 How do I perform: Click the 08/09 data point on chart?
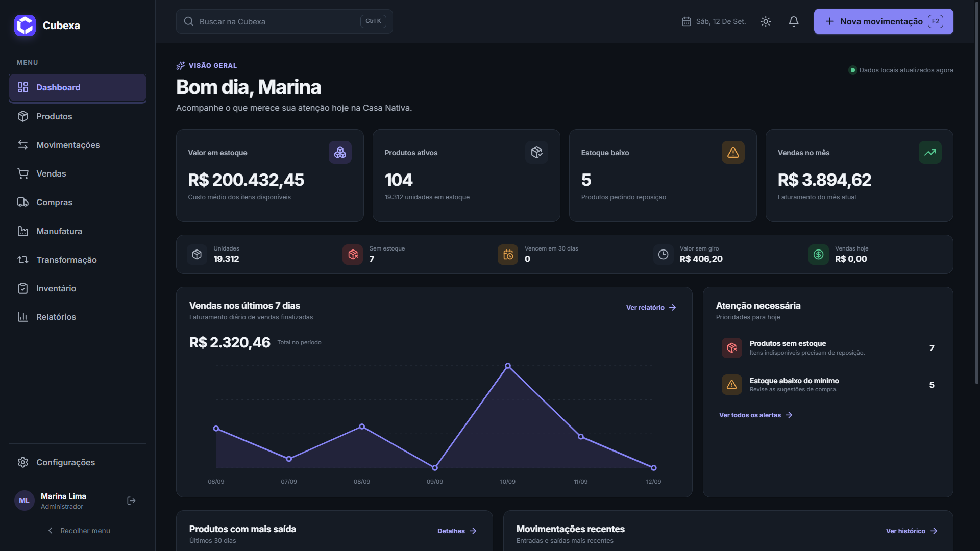pyautogui.click(x=362, y=427)
